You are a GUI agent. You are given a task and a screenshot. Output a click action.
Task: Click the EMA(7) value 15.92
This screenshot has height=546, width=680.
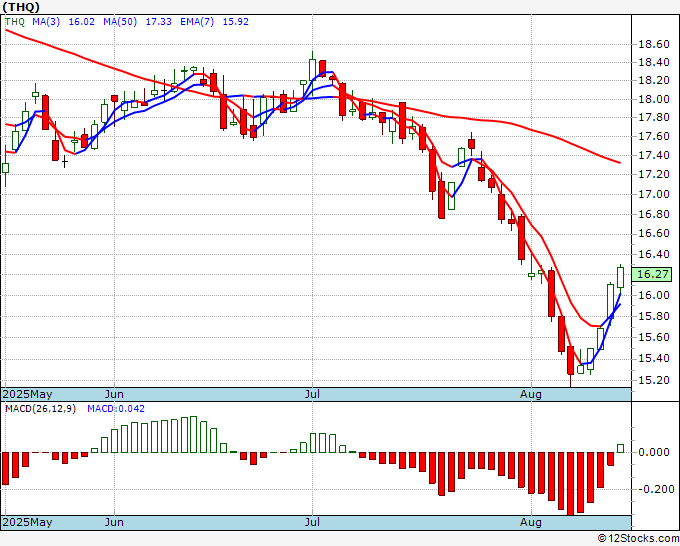click(235, 21)
